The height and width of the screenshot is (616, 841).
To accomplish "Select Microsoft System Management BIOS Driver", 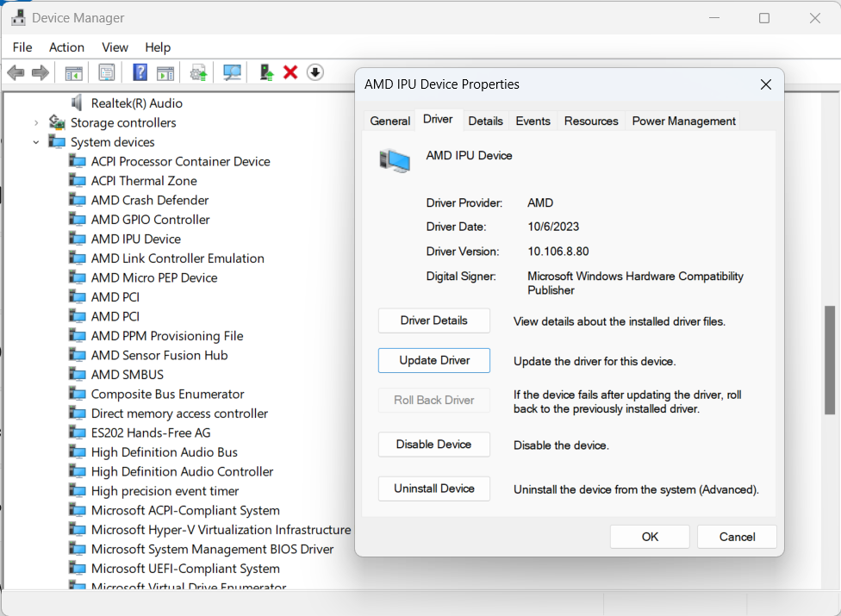I will (x=212, y=549).
